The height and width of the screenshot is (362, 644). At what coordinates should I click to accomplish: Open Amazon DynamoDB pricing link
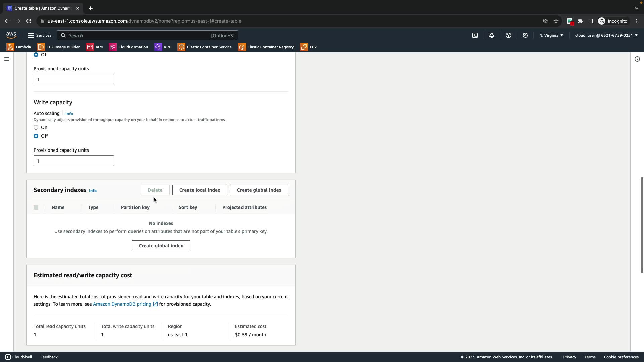[122, 304]
